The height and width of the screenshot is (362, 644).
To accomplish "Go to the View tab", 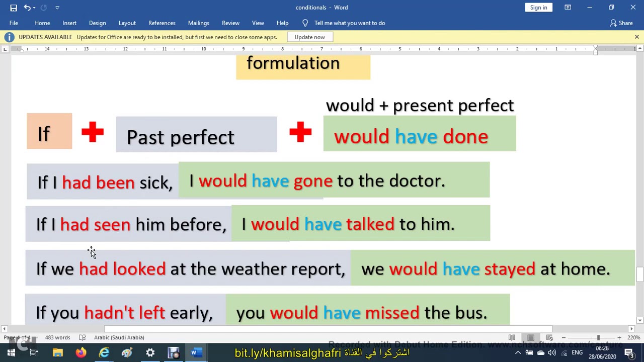I will tap(258, 23).
